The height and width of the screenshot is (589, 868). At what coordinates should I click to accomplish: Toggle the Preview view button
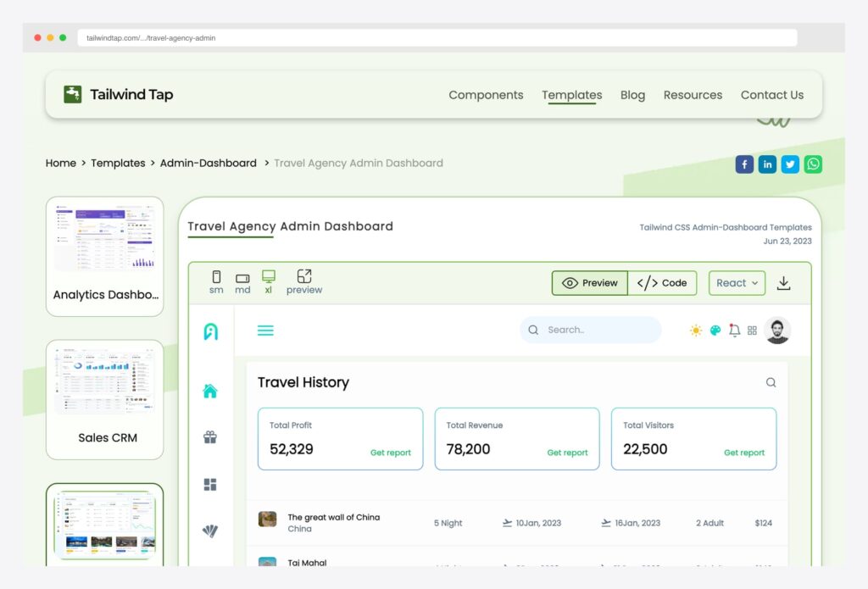click(590, 283)
